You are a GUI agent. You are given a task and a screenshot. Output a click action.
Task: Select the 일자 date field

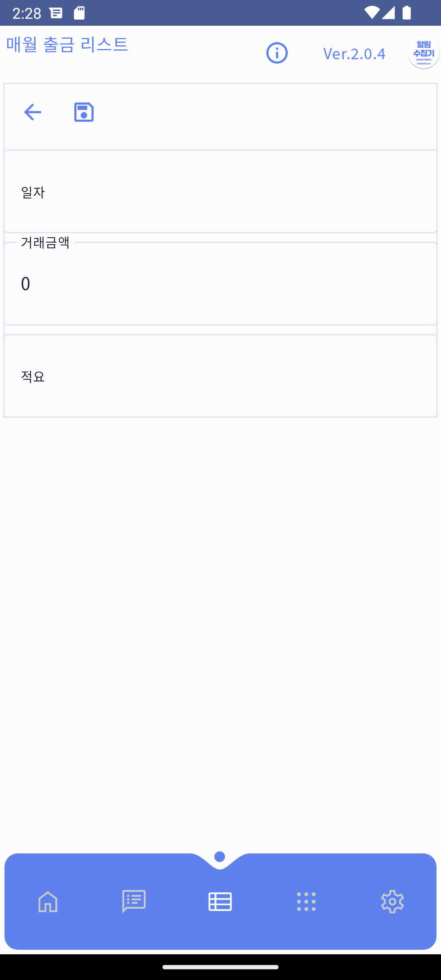pos(220,192)
